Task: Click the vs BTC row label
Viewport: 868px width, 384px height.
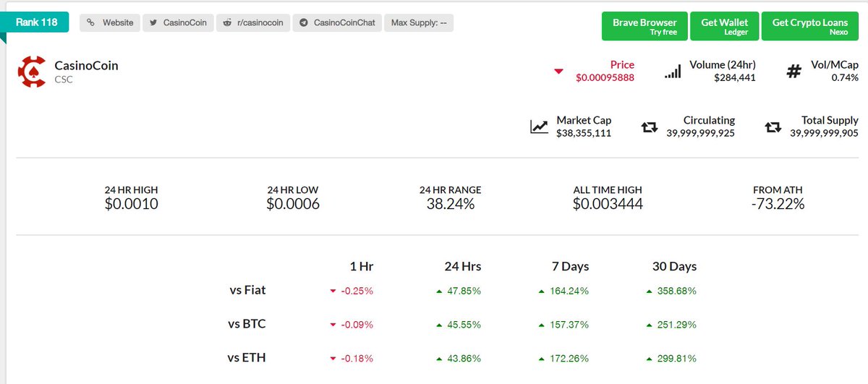Action: 247,323
